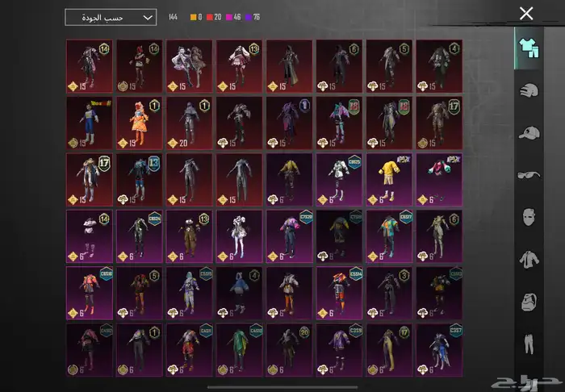Open the helmet category in sidebar

point(529,90)
